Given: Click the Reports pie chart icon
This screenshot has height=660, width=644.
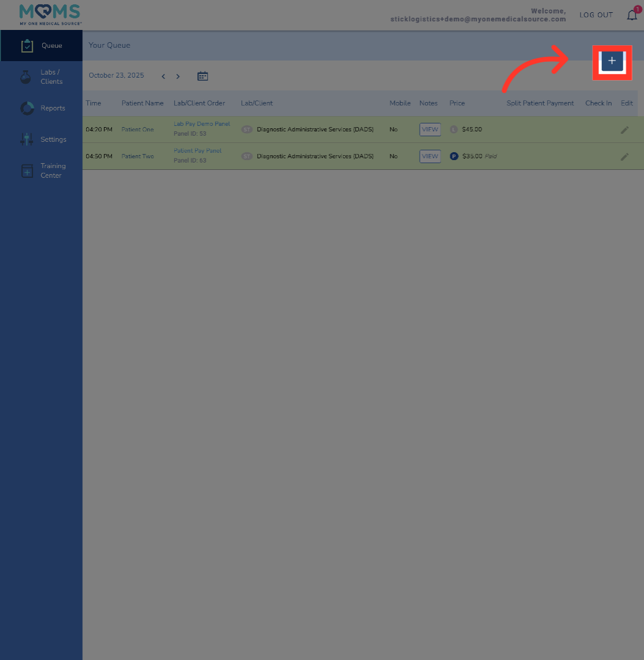Looking at the screenshot, I should [27, 108].
